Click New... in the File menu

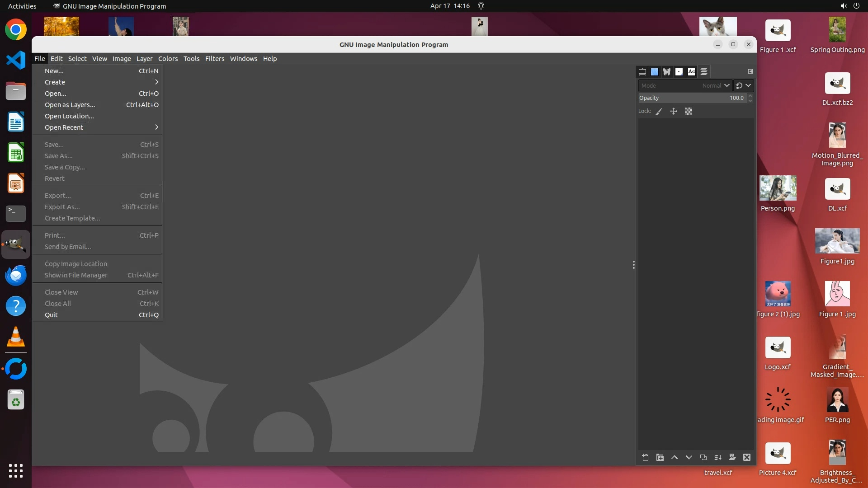pyautogui.click(x=54, y=71)
